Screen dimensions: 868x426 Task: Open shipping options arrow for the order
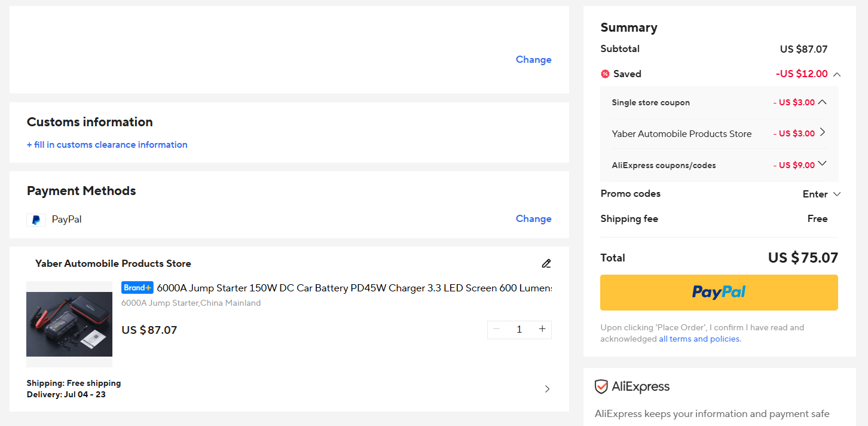click(547, 389)
